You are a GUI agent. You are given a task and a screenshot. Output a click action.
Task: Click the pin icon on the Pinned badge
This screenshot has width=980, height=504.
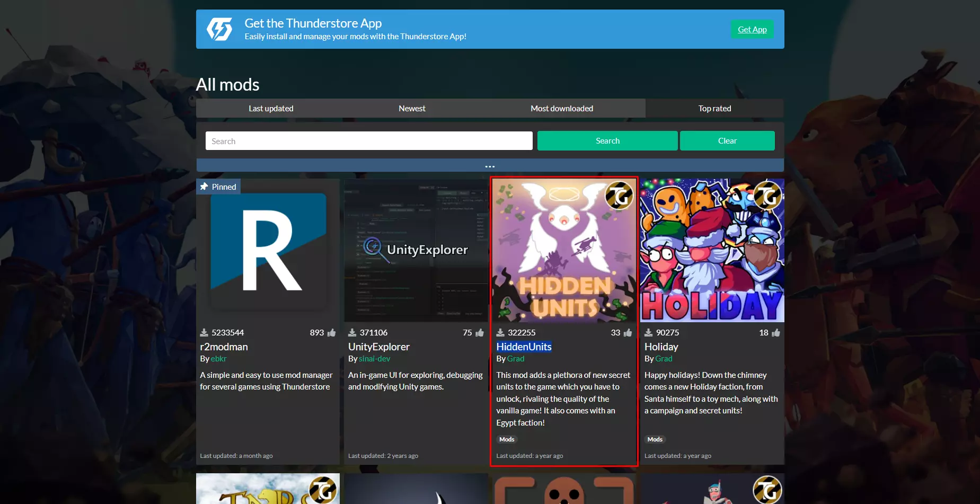[204, 187]
